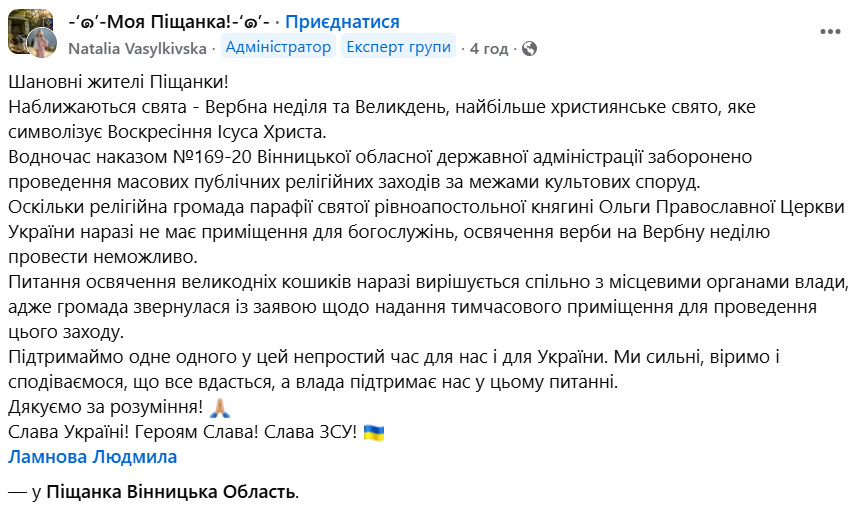
Task: Open the post via 4 год timestamp
Action: [x=489, y=48]
